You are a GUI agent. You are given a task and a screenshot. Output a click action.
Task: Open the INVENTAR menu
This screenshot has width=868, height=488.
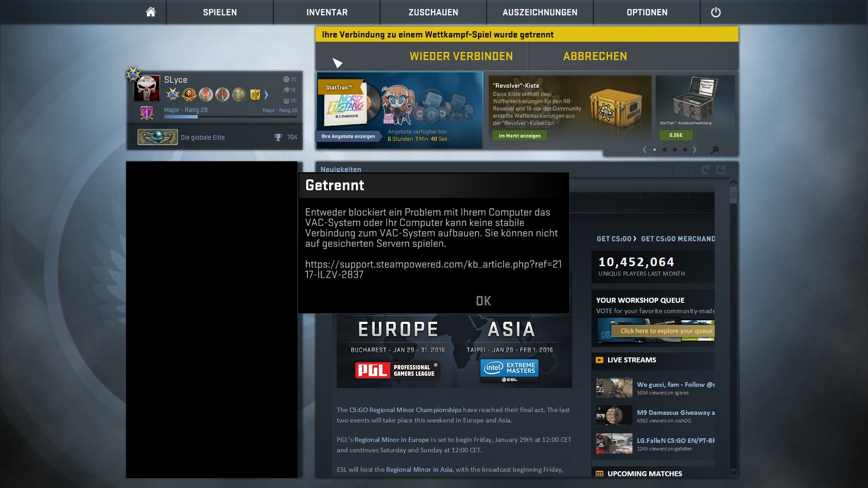pos(327,12)
